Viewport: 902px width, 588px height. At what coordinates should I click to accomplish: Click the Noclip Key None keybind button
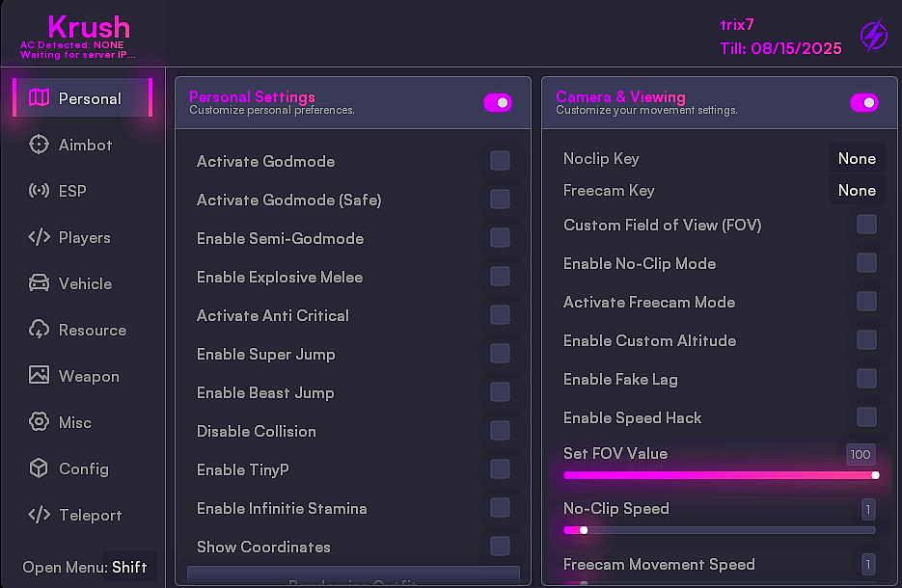(857, 158)
